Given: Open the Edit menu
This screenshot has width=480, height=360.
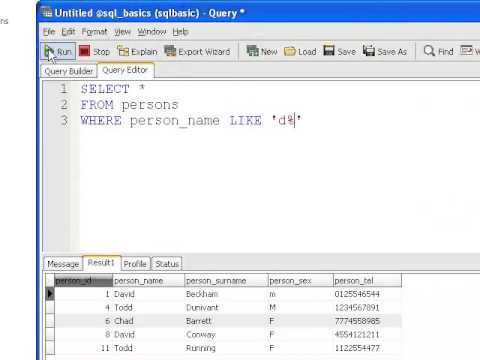Looking at the screenshot, I should click(x=68, y=32).
